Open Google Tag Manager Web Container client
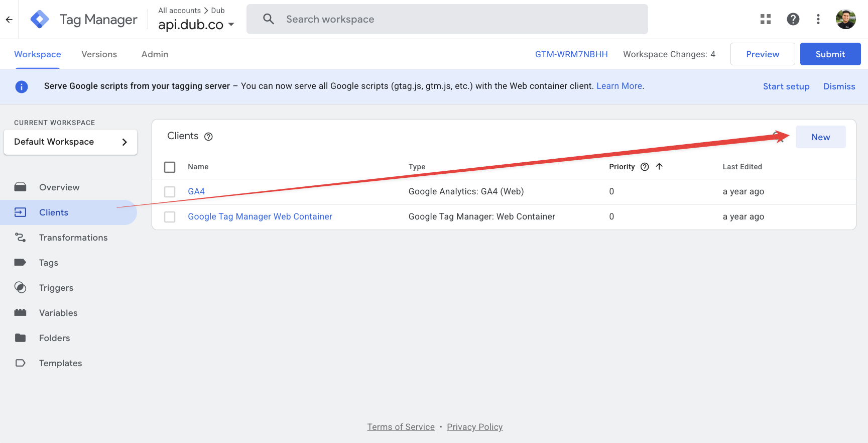 (x=260, y=216)
